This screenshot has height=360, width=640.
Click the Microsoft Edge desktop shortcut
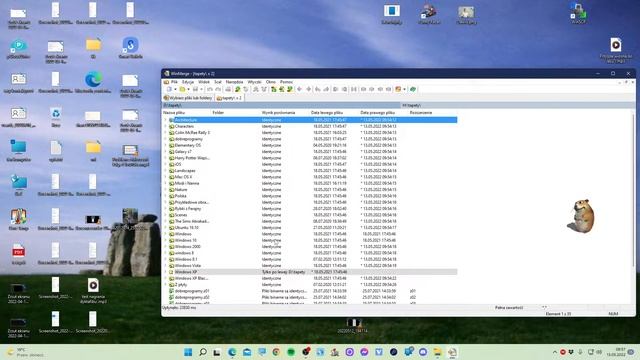coord(93,82)
